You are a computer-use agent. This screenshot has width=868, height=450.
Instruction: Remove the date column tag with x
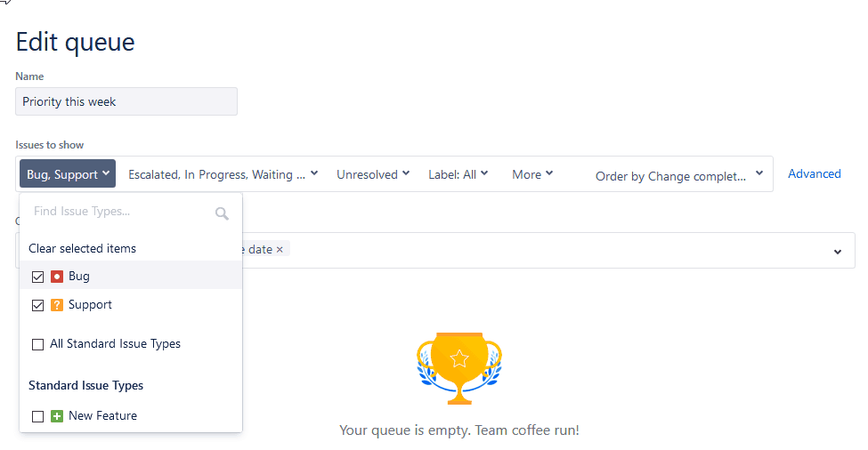coord(280,250)
